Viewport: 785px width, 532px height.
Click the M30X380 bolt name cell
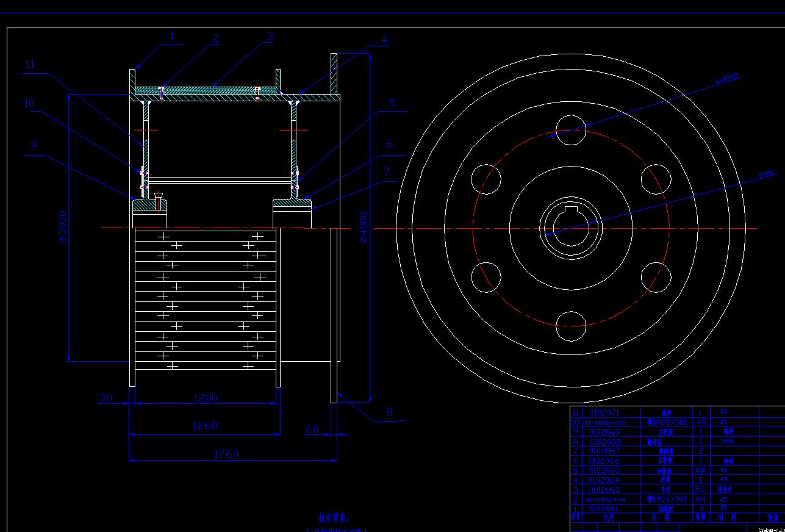667,422
